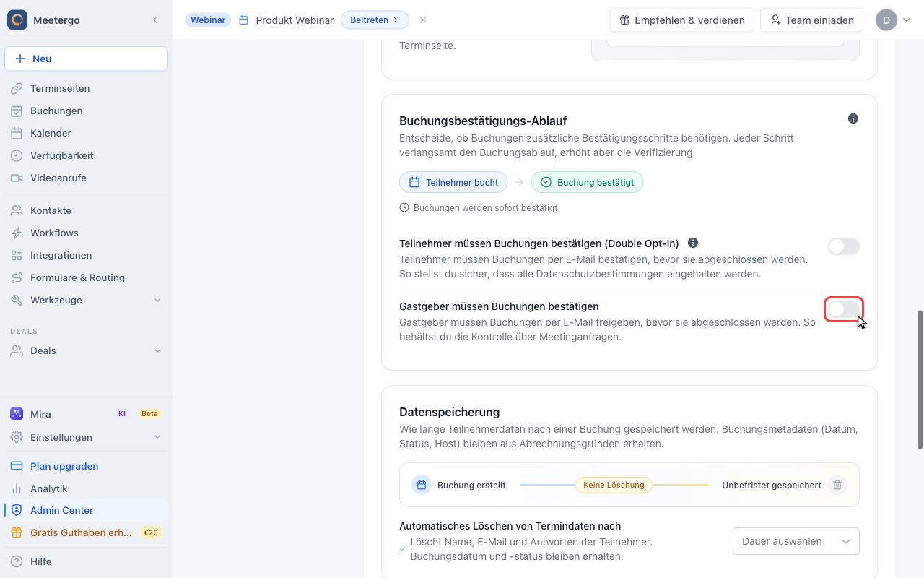Click the Hilfe question mark icon
The width and height of the screenshot is (924, 578).
[x=17, y=561]
